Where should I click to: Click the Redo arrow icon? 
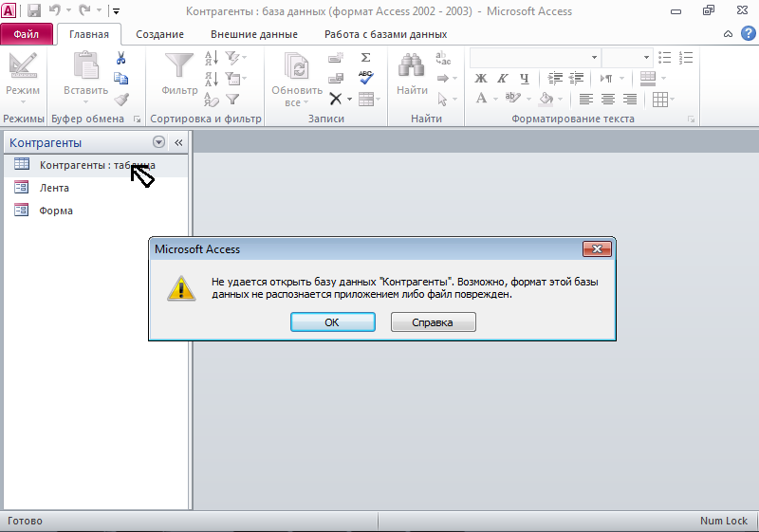click(84, 10)
